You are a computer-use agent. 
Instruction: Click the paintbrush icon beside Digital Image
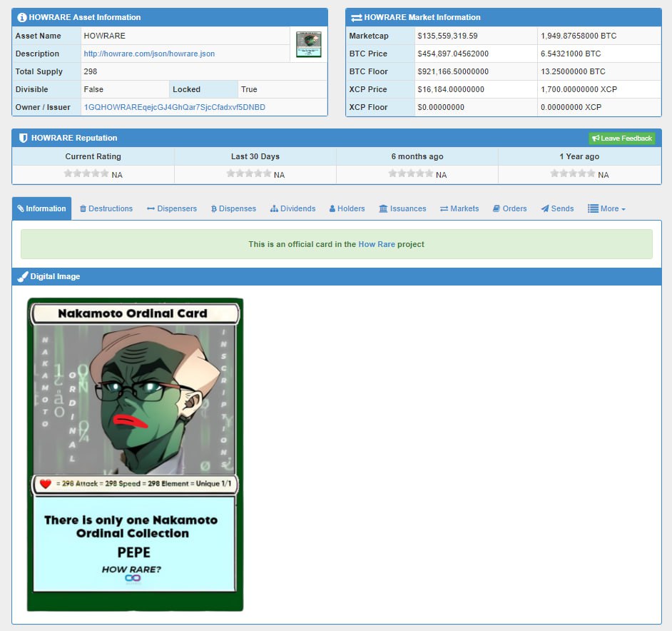23,277
